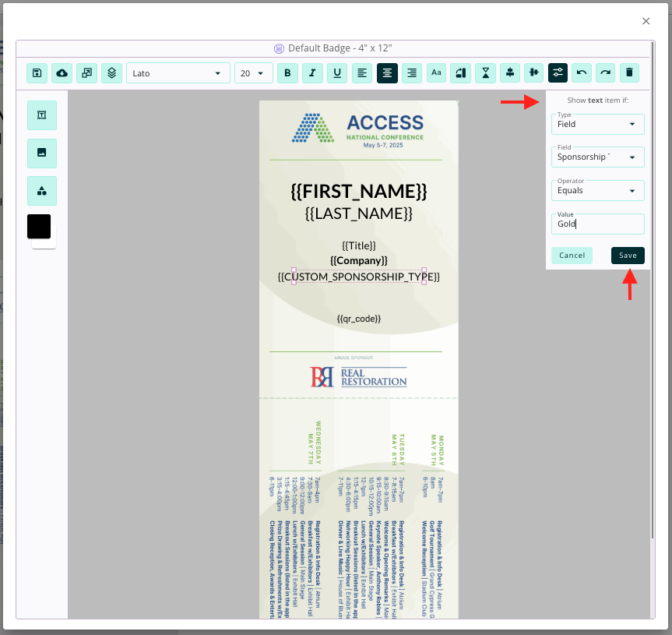Viewport: 672px width, 635px height.
Task: Click the hourglass-shaped toolbar icon
Action: point(486,73)
